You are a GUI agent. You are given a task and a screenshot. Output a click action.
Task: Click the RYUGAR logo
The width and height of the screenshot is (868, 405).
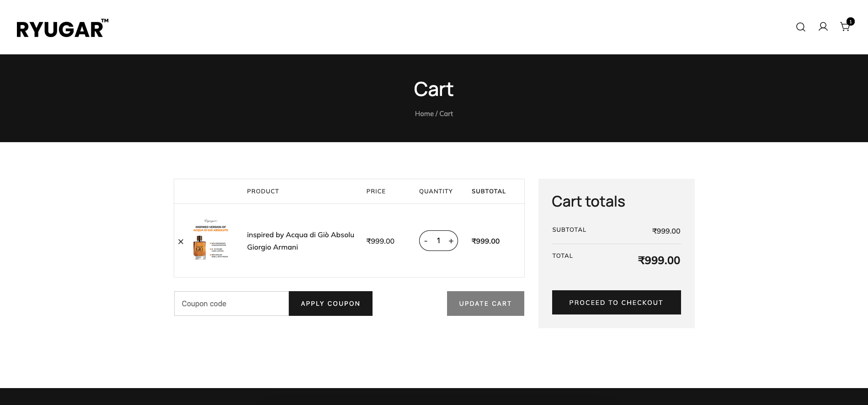(63, 28)
